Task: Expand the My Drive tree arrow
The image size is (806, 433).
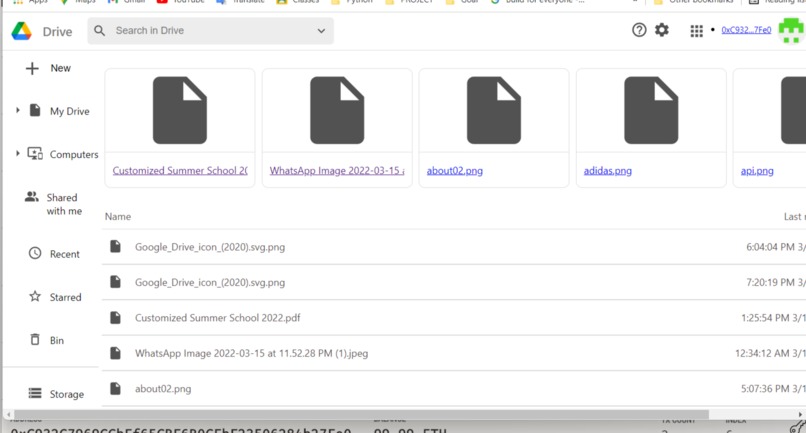Action: click(x=17, y=110)
